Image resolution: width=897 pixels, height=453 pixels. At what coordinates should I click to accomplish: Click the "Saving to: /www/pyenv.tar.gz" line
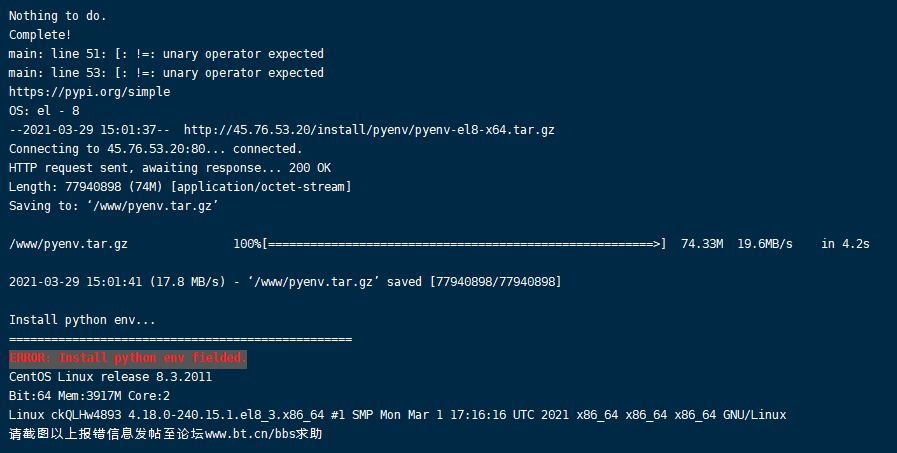pyautogui.click(x=114, y=206)
